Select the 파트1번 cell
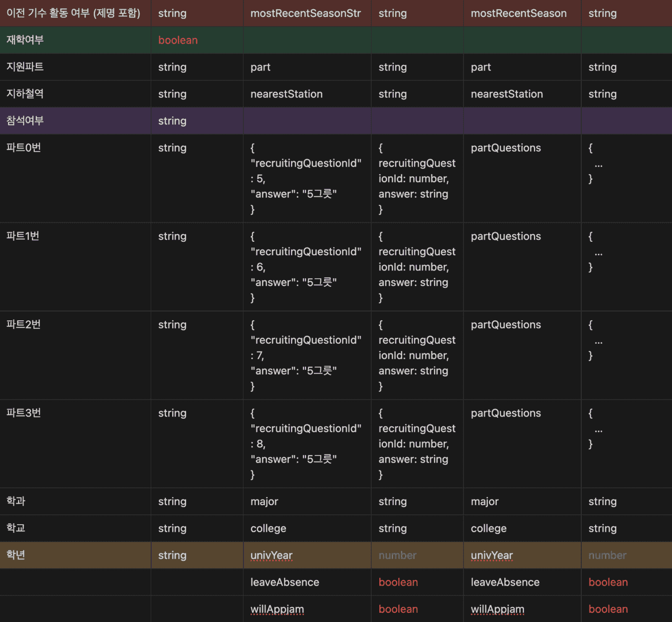The height and width of the screenshot is (622, 672). point(23,236)
